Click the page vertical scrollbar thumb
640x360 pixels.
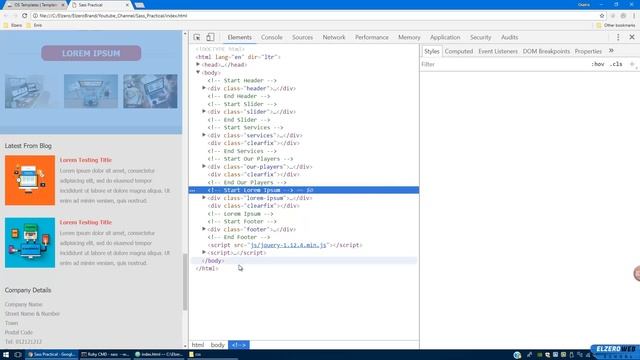(x=185, y=282)
